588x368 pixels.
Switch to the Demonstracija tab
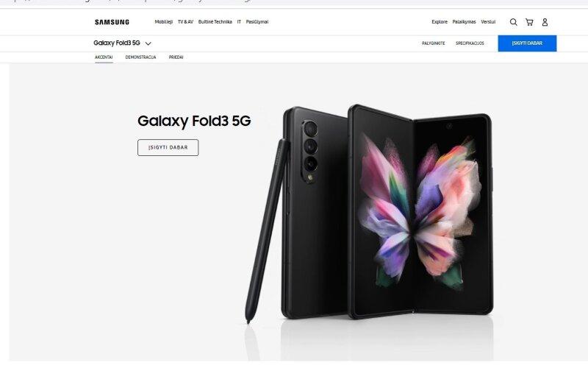140,57
